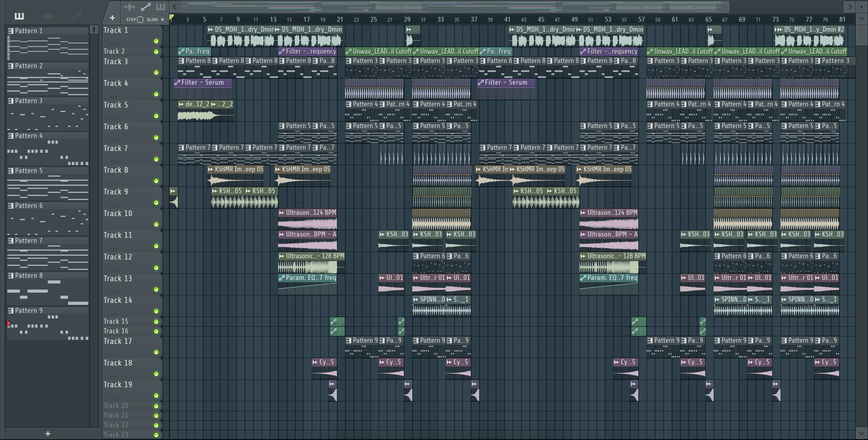
Task: Focus automation clips in the playlist toolbar
Action: coord(146,7)
